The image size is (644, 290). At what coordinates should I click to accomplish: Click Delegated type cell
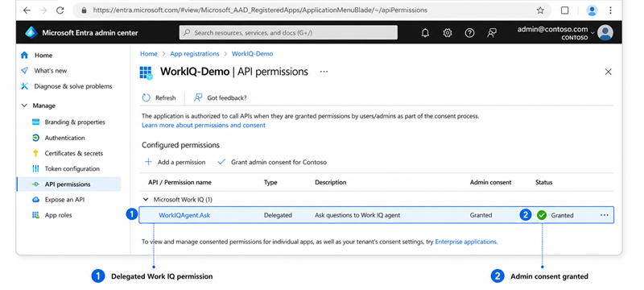278,215
